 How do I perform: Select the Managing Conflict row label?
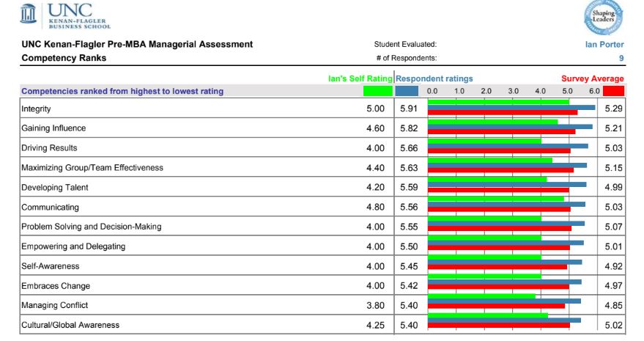(x=55, y=305)
